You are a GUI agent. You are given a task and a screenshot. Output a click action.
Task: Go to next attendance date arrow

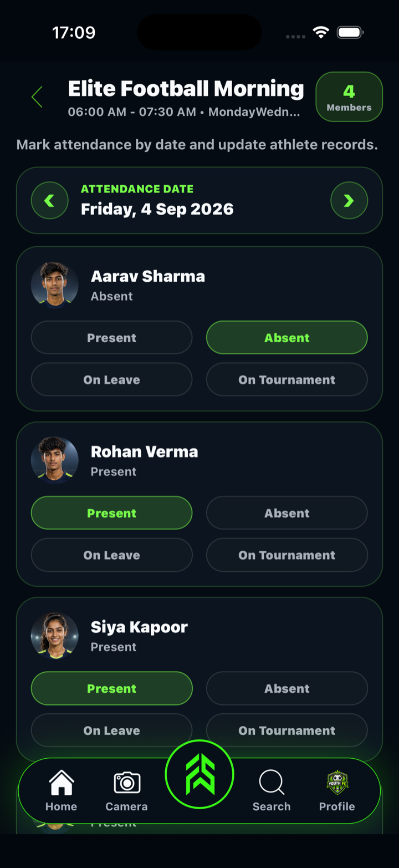pos(349,200)
